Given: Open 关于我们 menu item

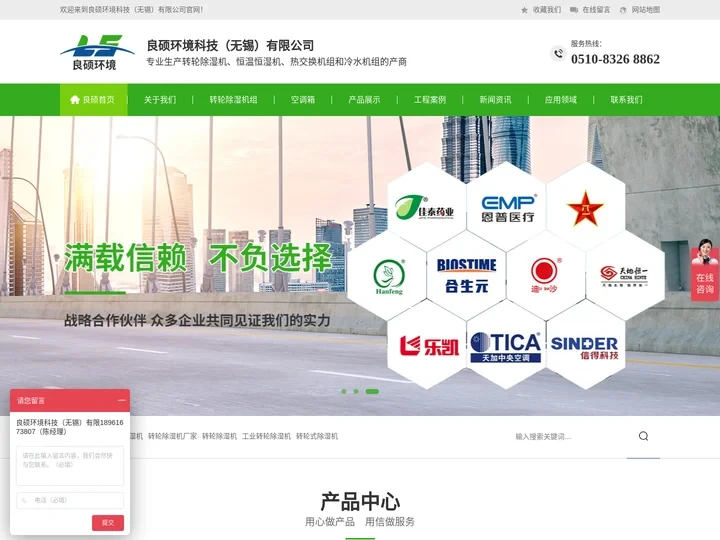Looking at the screenshot, I should (x=160, y=100).
